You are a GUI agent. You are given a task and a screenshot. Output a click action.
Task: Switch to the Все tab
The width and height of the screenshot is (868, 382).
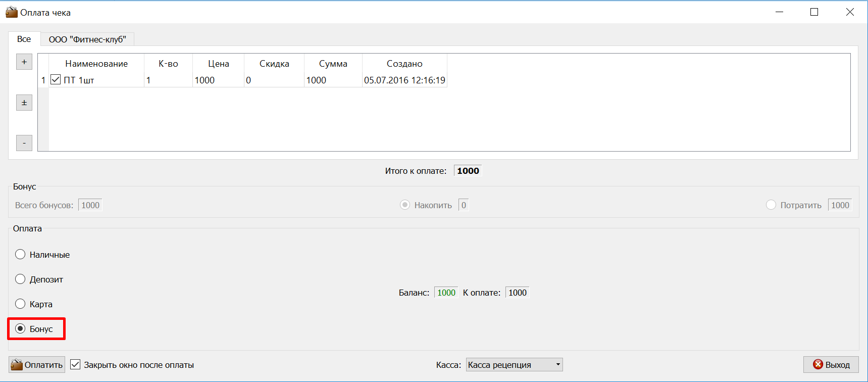click(24, 39)
